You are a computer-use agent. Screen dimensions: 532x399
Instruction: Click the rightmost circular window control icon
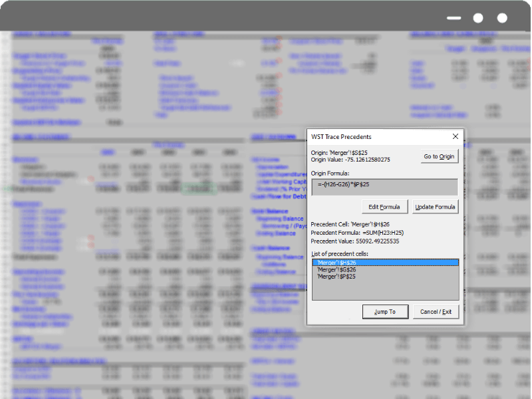pyautogui.click(x=502, y=18)
